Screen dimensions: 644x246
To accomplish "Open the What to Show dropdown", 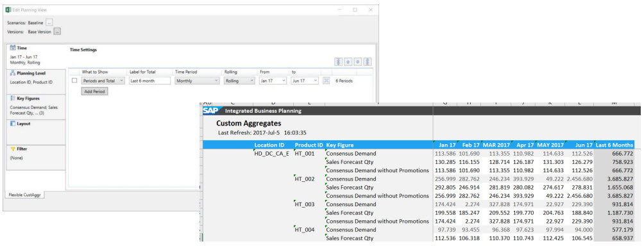I will click(103, 81).
